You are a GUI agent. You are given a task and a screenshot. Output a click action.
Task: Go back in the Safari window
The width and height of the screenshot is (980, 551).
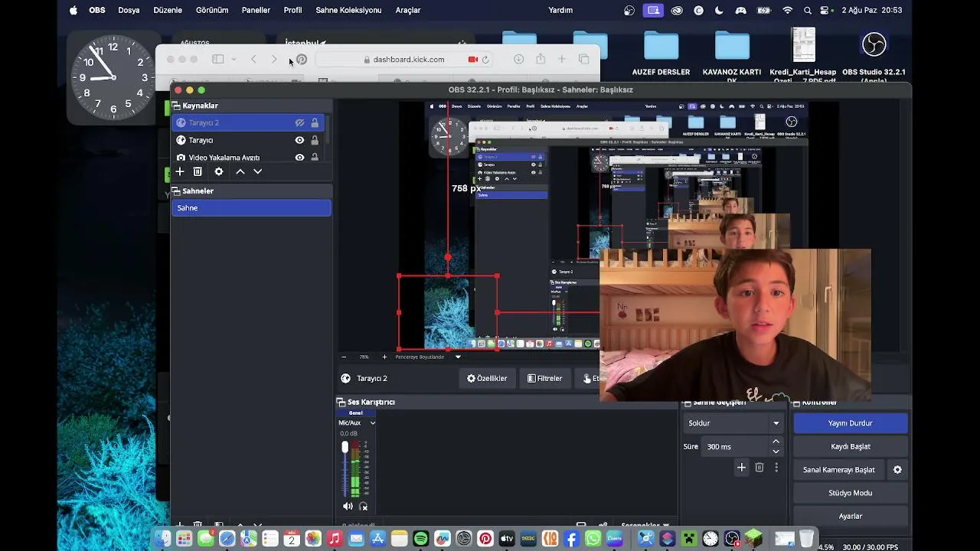pos(253,59)
